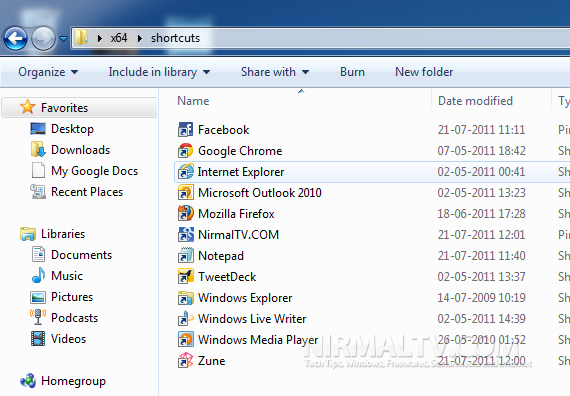Click the folder icon in address bar
570x396 pixels.
(82, 37)
